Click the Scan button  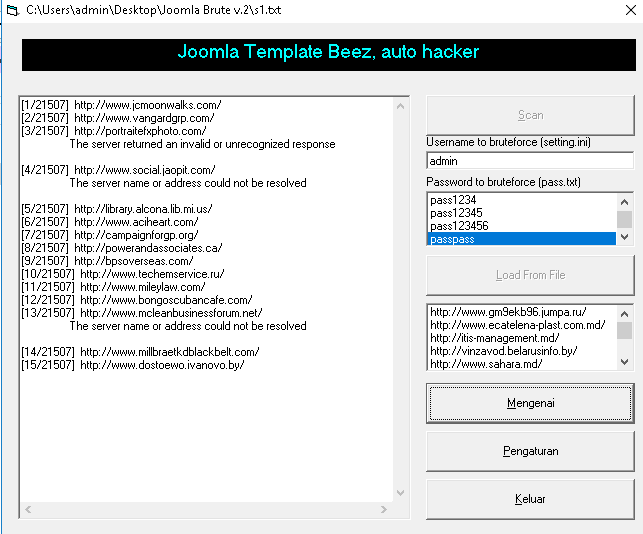coord(530,115)
